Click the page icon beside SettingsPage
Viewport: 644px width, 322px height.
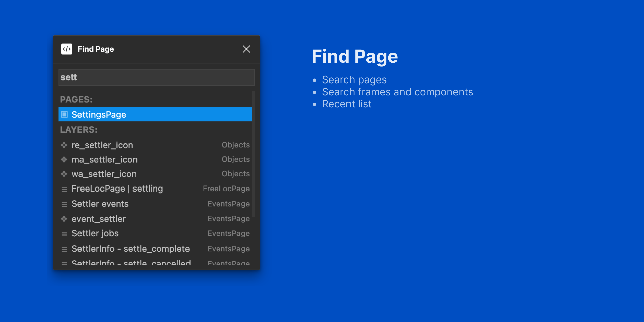pyautogui.click(x=64, y=115)
